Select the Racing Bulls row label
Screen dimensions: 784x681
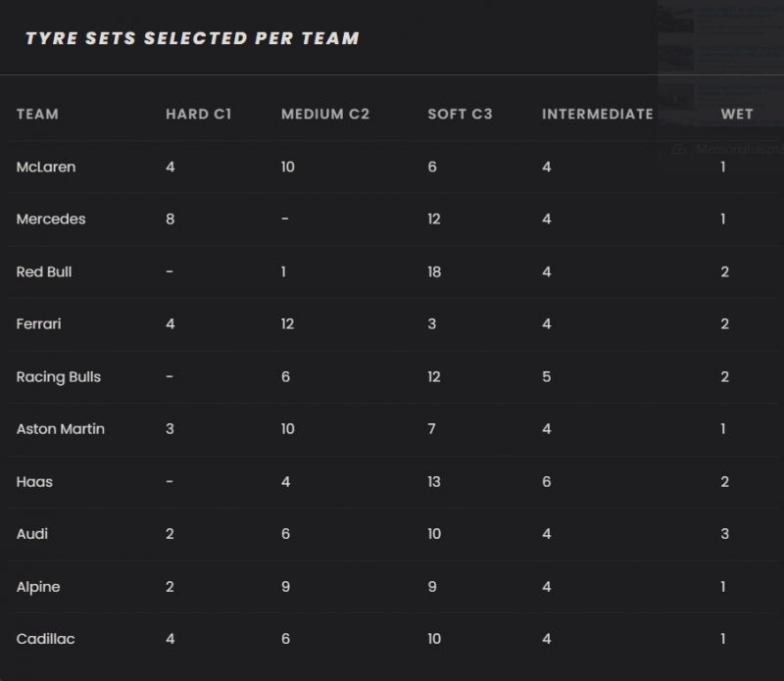59,376
